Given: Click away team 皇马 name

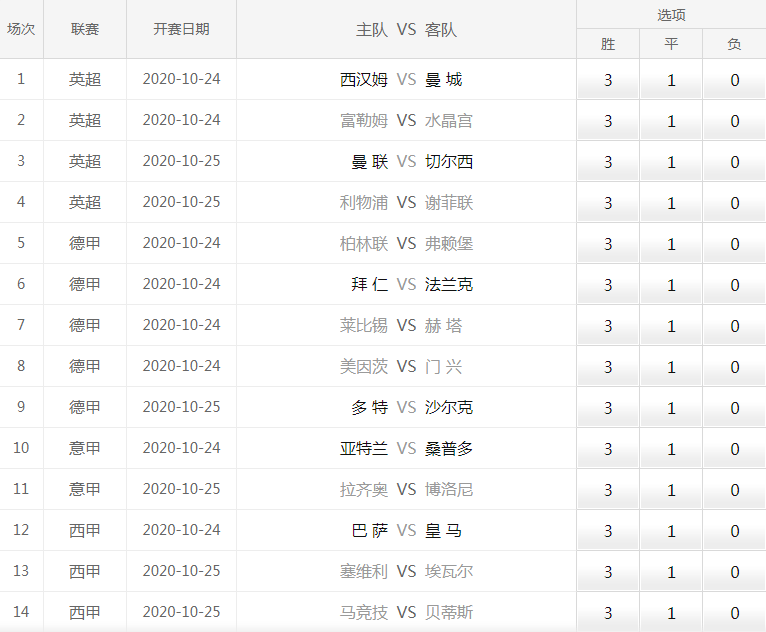Looking at the screenshot, I should [443, 531].
